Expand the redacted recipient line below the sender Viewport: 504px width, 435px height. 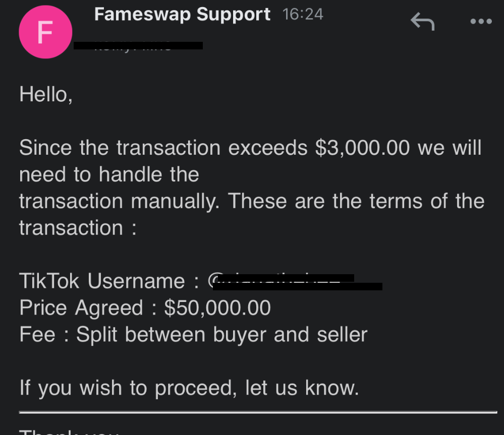(138, 45)
